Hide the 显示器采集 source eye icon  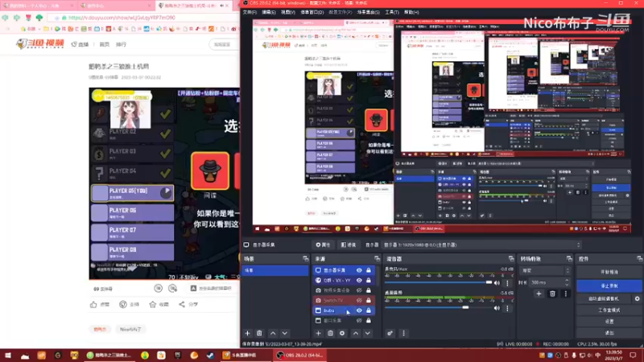(359, 270)
